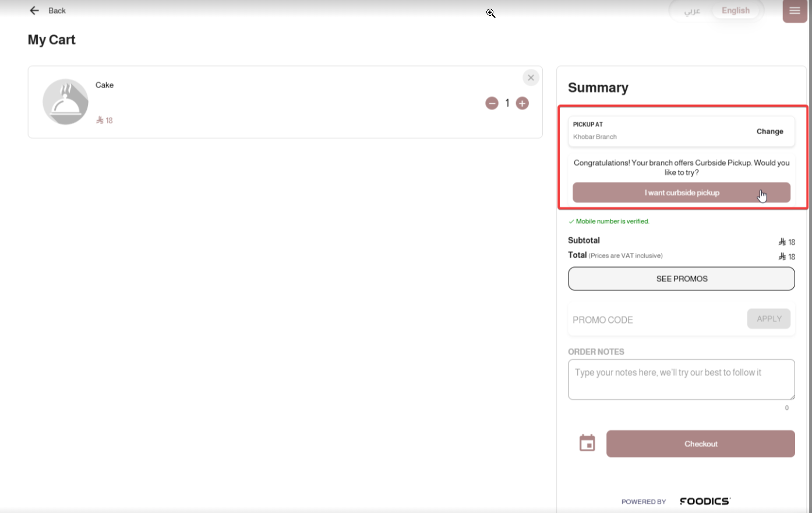Open the schedule order calendar icon
This screenshot has height=513, width=812.
point(587,443)
